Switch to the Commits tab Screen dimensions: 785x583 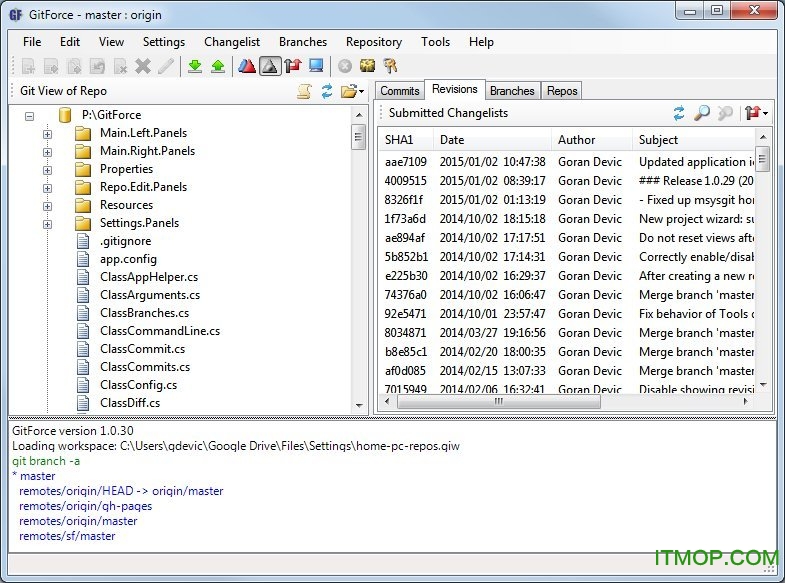400,91
